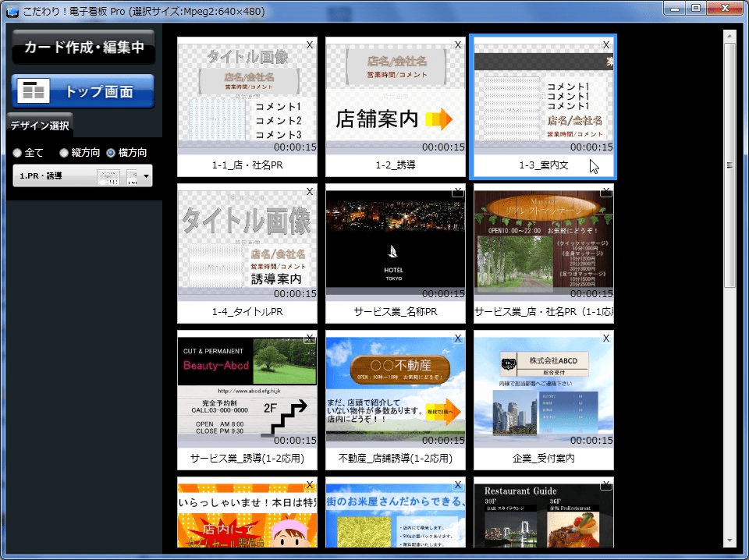Select the いらっしゃいませ sale thumbnail
749x560 pixels.
pyautogui.click(x=247, y=516)
